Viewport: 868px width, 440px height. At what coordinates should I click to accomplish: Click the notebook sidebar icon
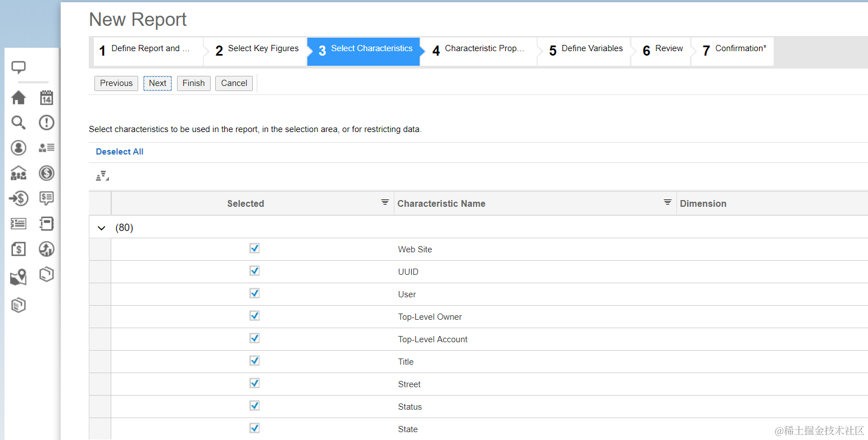point(47,224)
